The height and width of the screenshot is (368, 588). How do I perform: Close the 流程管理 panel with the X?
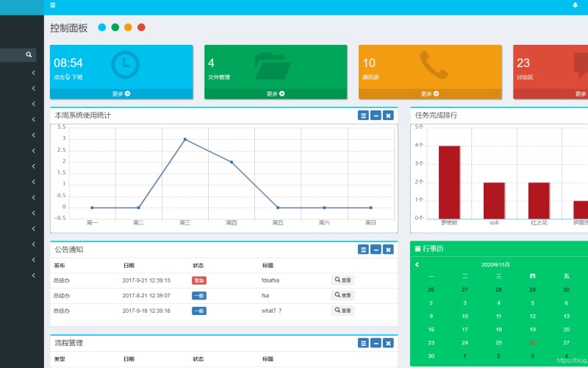(388, 343)
